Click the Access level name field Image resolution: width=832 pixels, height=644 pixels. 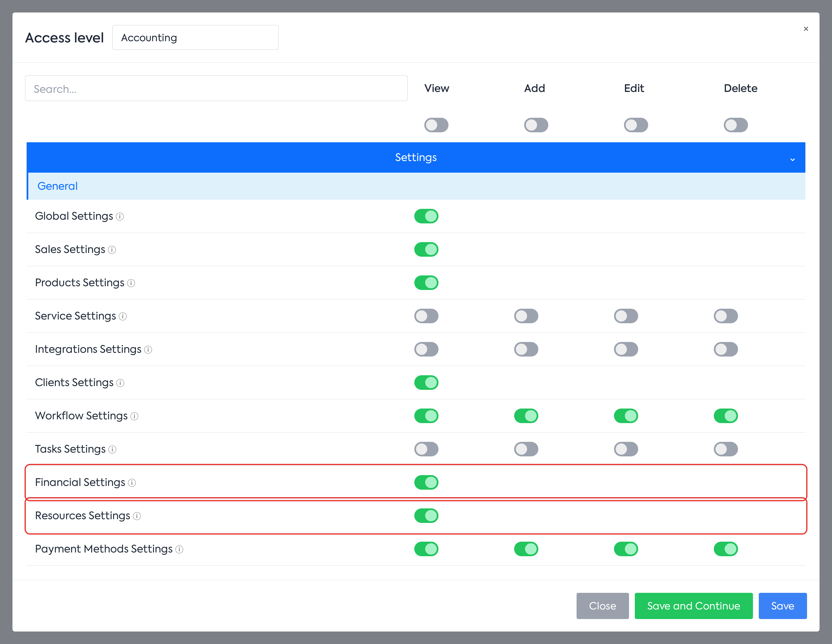(196, 38)
